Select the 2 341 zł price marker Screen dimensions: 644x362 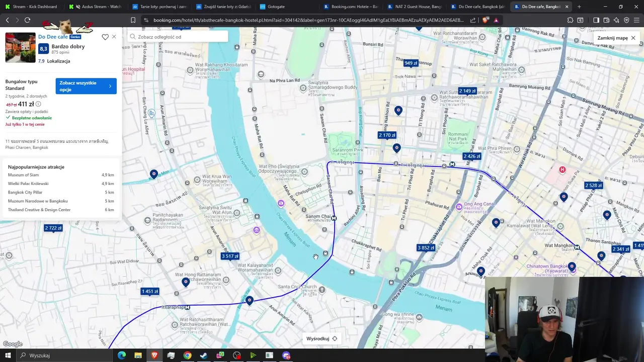[x=621, y=249]
